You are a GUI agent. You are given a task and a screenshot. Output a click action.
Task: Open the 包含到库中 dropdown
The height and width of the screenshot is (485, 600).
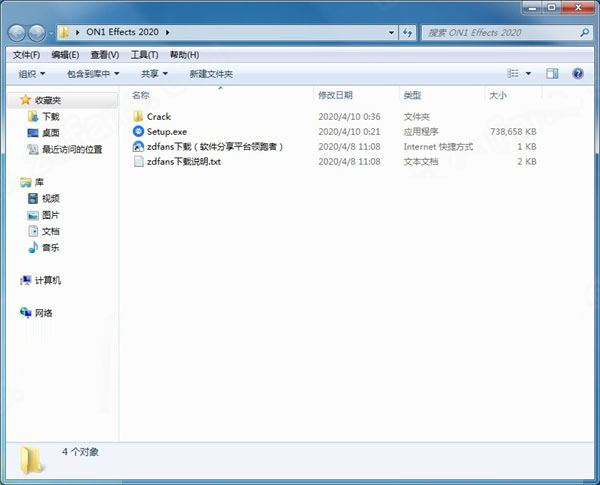click(93, 73)
